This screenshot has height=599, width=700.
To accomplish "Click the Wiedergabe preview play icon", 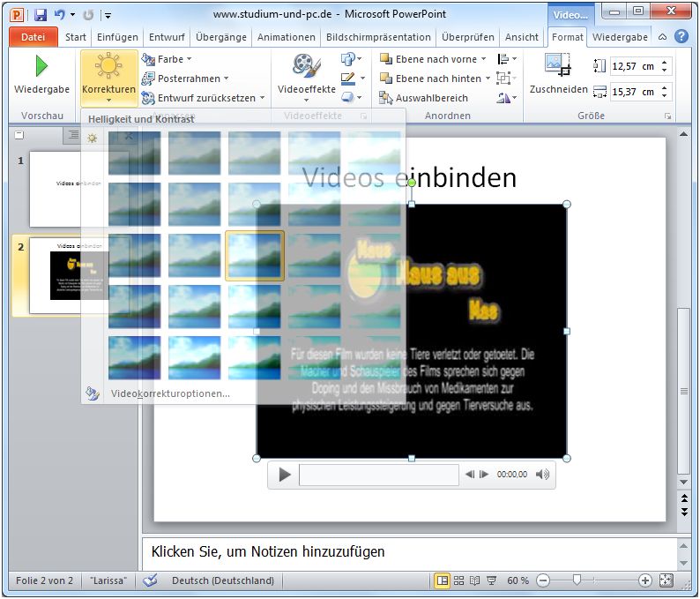I will [x=41, y=66].
